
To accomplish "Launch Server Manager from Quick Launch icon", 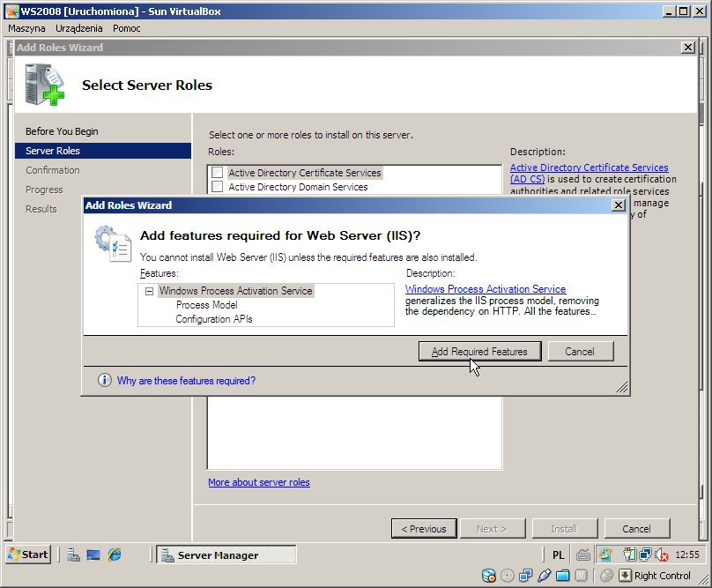I will tap(73, 555).
